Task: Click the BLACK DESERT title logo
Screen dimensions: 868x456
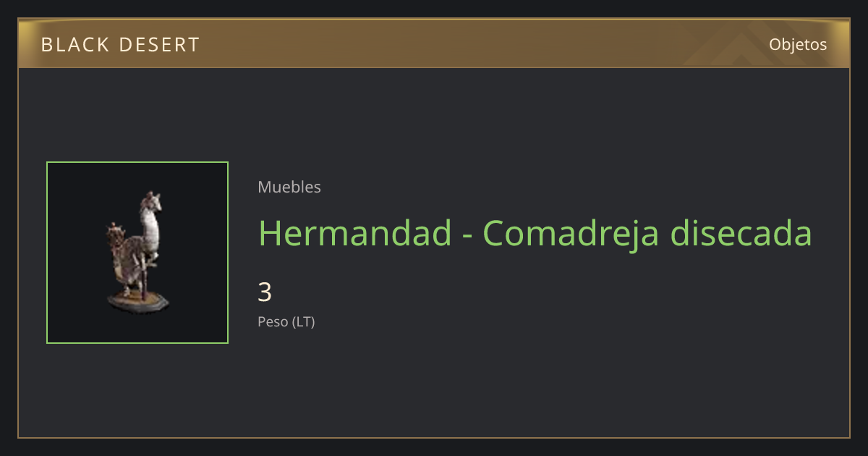Action: point(120,45)
